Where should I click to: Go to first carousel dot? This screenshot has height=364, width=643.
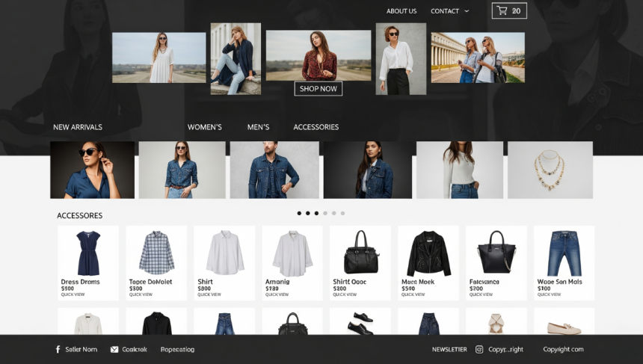[x=299, y=213]
